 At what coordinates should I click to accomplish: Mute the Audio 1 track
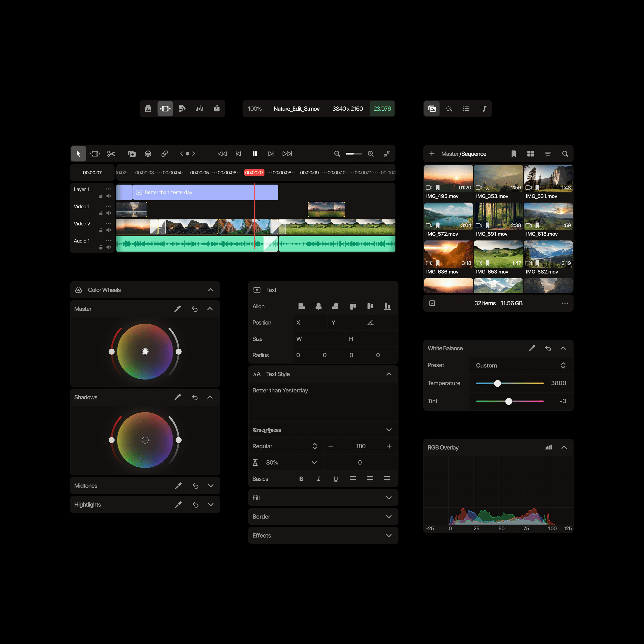[x=108, y=247]
